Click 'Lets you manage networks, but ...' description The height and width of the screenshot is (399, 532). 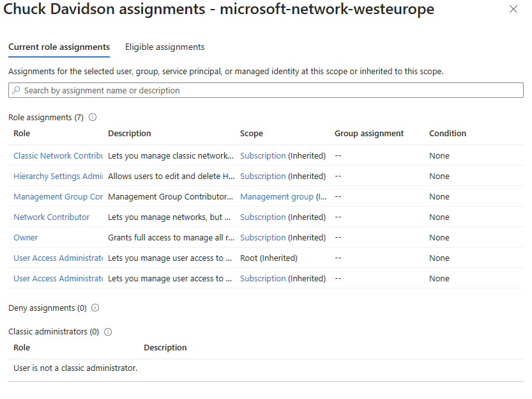[x=169, y=217]
